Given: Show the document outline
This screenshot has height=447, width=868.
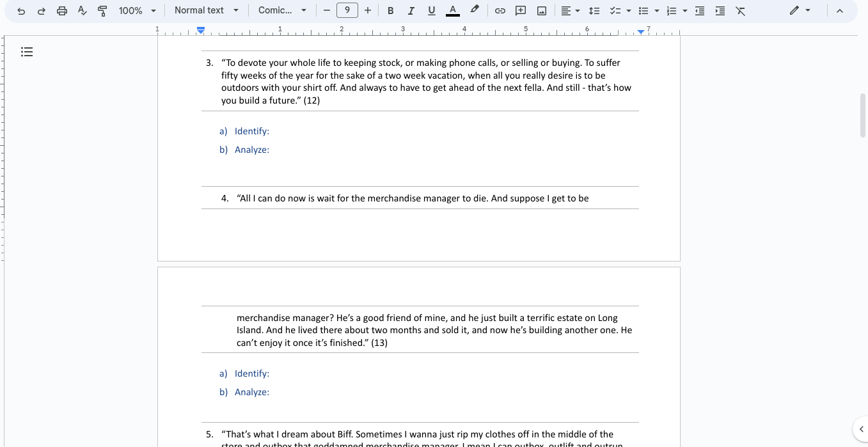Looking at the screenshot, I should pyautogui.click(x=27, y=52).
